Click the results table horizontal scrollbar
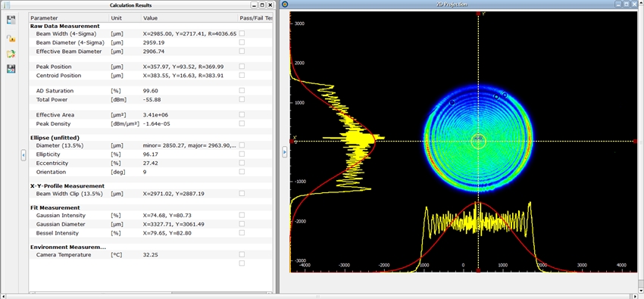This screenshot has height=299, width=644. [x=151, y=293]
